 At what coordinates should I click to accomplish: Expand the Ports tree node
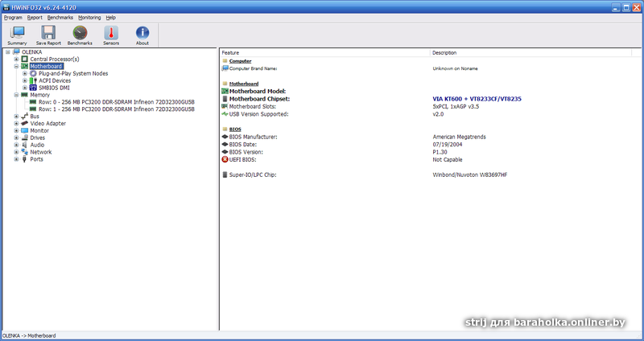pos(16,159)
